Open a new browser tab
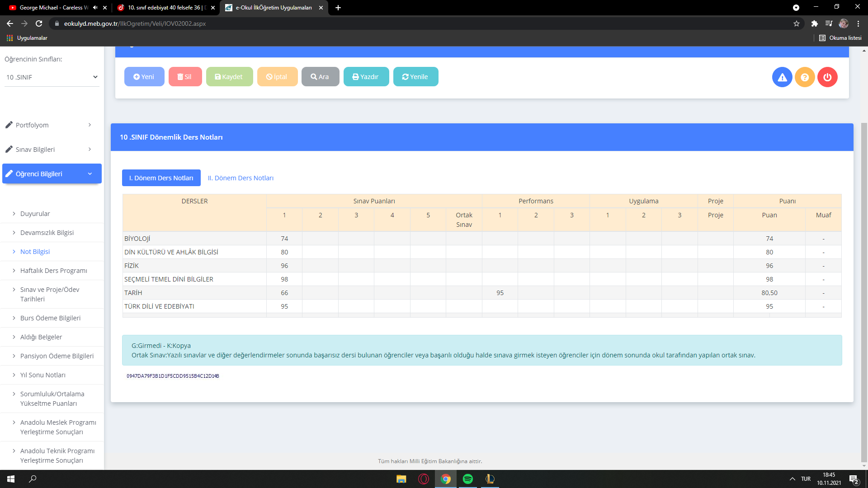Screen dimensions: 868x488 tap(338, 8)
